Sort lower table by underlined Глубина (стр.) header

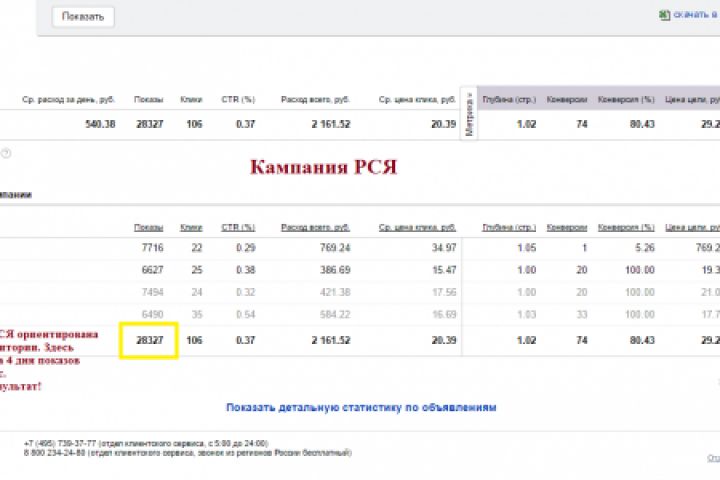pos(509,227)
